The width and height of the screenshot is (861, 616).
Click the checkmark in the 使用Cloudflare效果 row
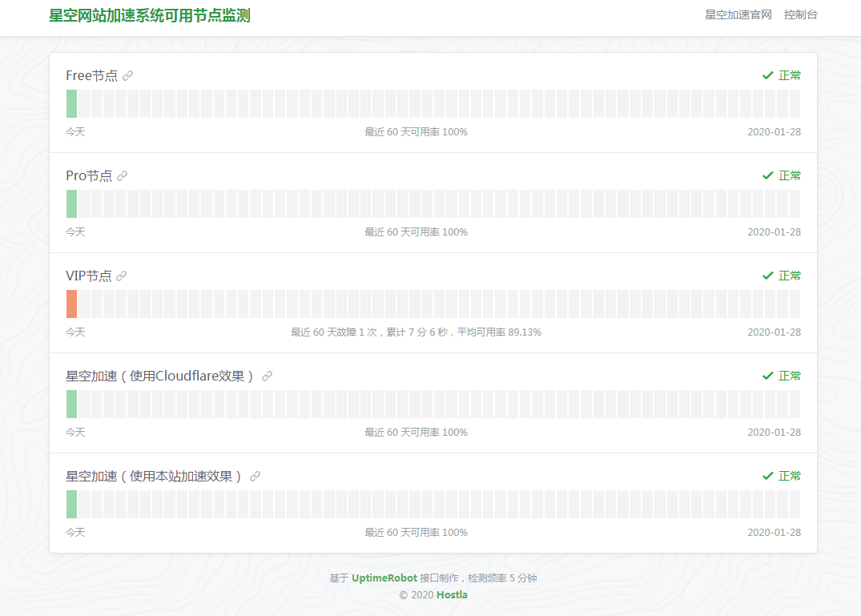coord(767,376)
